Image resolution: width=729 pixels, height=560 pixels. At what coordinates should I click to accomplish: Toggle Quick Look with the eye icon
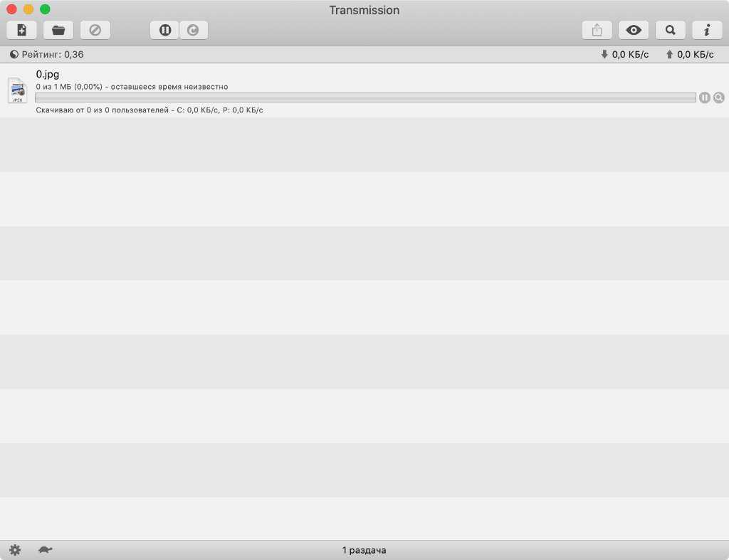tap(633, 30)
